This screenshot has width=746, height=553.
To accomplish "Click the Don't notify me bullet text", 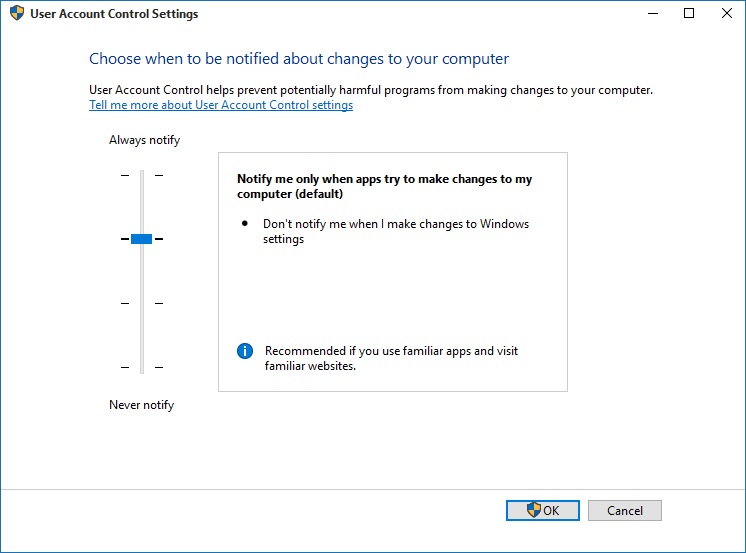I will (396, 231).
